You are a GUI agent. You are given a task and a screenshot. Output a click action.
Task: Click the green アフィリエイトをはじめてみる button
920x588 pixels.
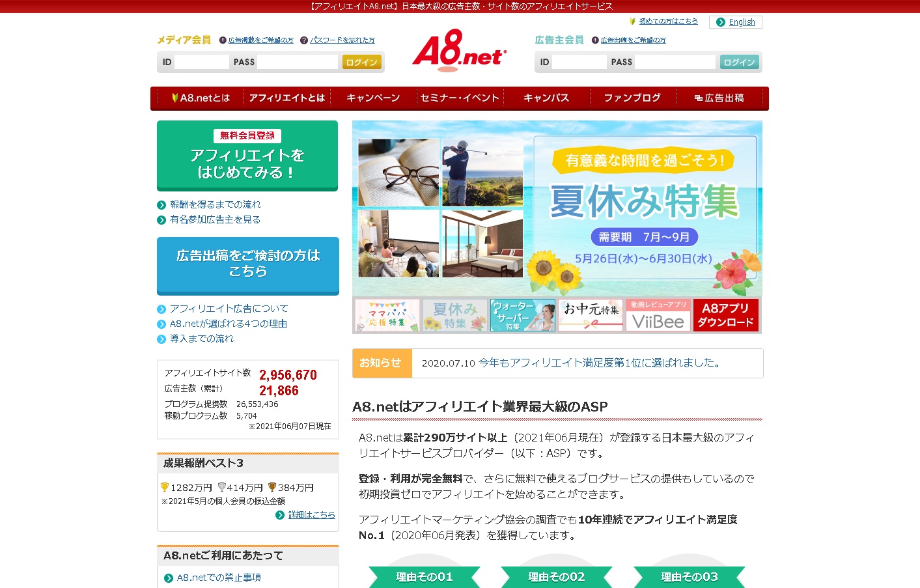coord(247,156)
